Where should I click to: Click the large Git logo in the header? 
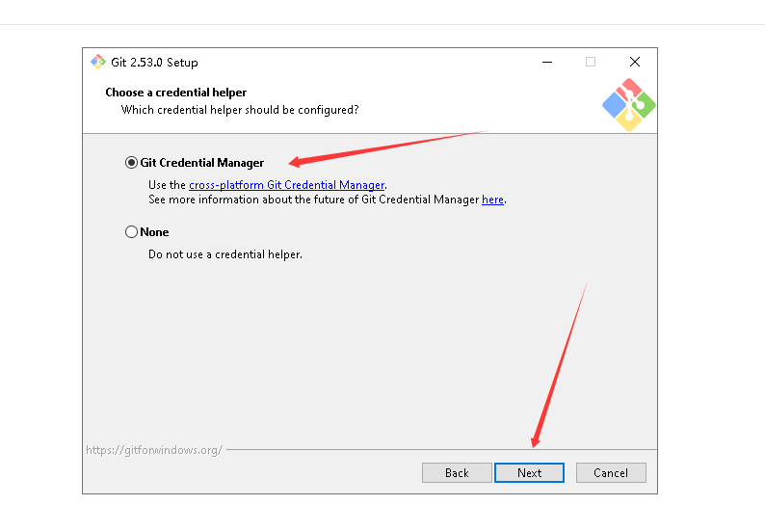coord(628,104)
